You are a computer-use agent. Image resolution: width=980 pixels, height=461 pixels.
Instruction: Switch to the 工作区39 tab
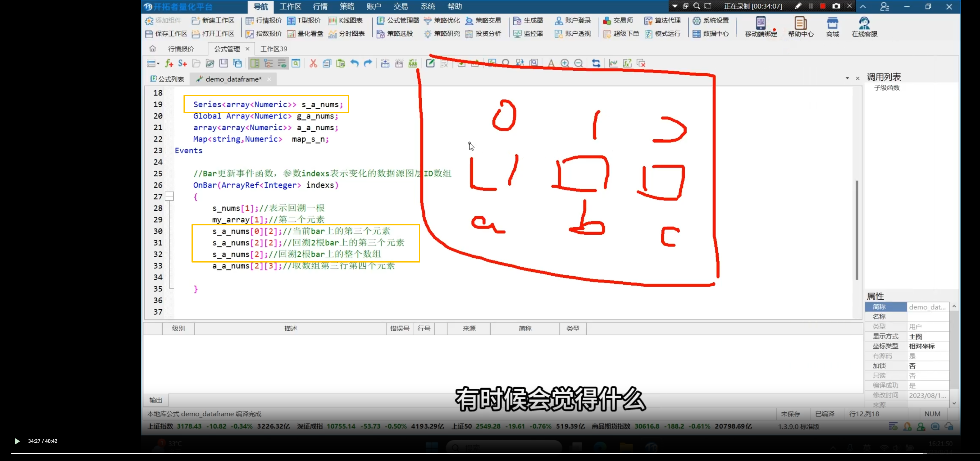coord(274,49)
